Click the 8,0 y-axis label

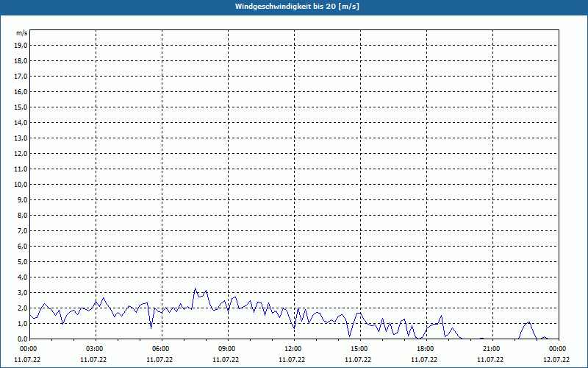pos(23,215)
